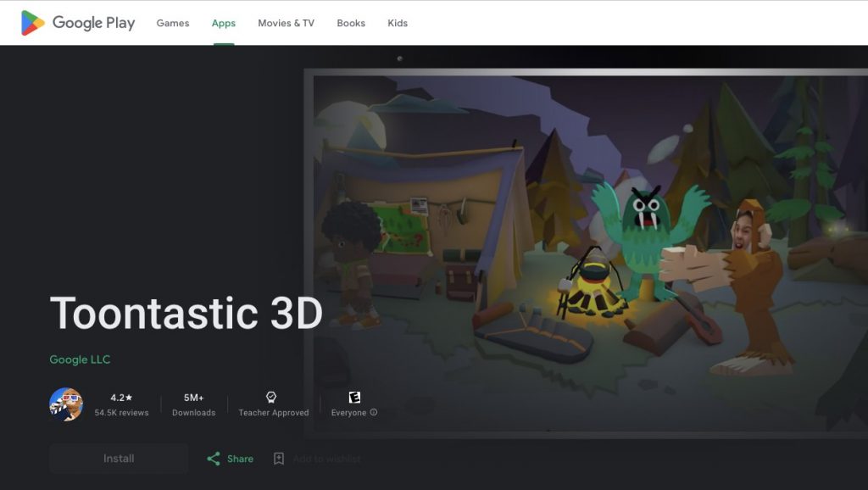Open the Google LLC developer link

coord(80,359)
